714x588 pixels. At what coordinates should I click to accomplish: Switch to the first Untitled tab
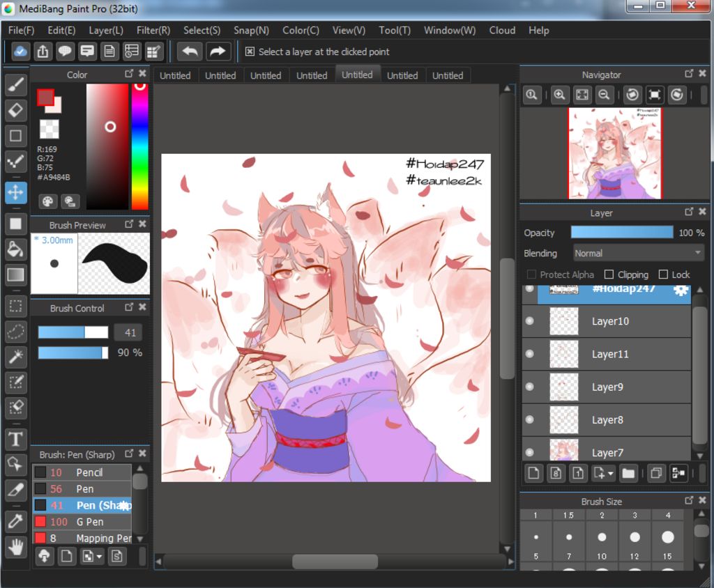click(175, 75)
